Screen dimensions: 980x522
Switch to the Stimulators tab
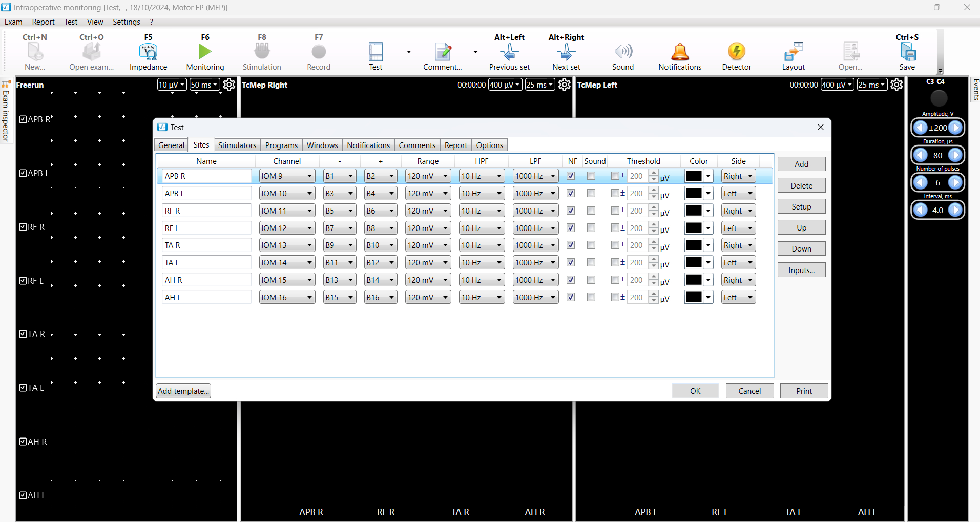[x=237, y=145]
